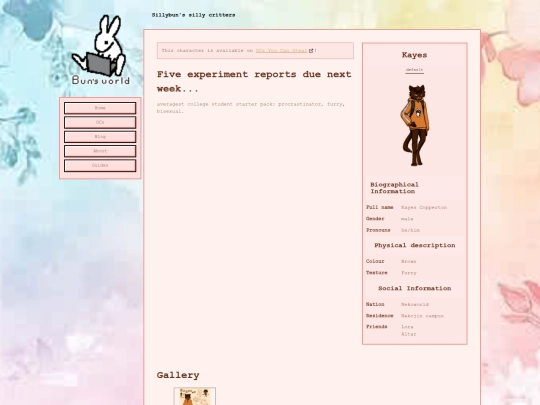Image resolution: width=540 pixels, height=405 pixels.
Task: Open the About navigation button
Action: (x=100, y=151)
